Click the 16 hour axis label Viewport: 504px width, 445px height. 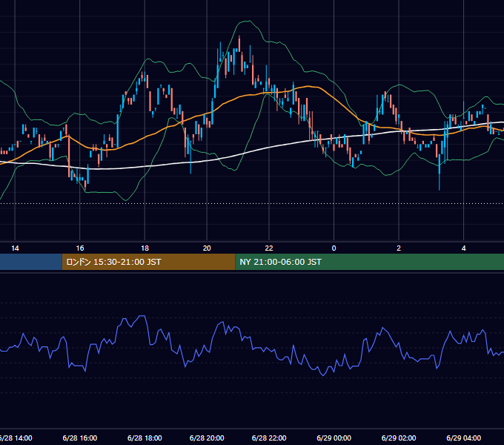click(x=80, y=248)
